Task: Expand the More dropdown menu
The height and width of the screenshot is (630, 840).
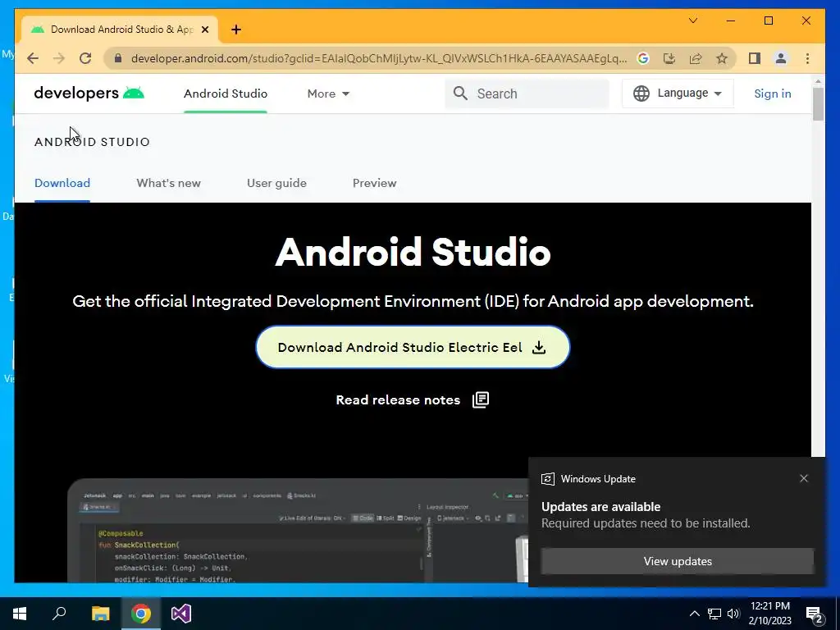Action: click(x=328, y=94)
